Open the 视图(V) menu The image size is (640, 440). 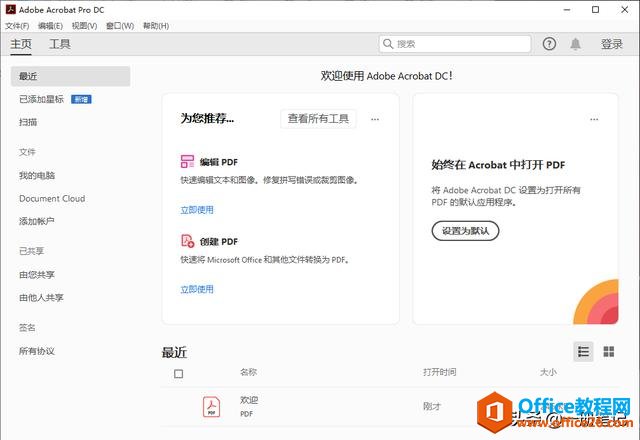[x=84, y=26]
